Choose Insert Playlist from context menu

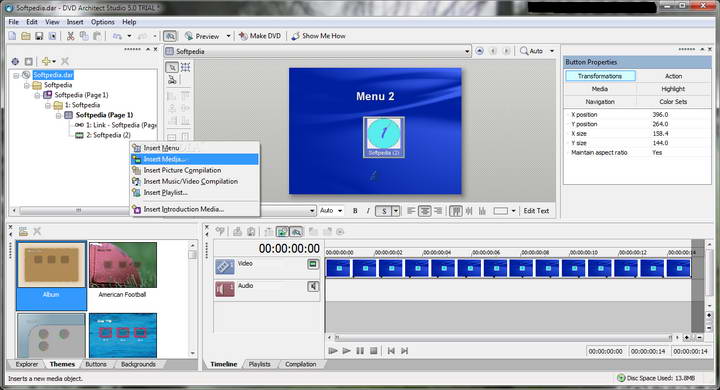tap(195, 193)
